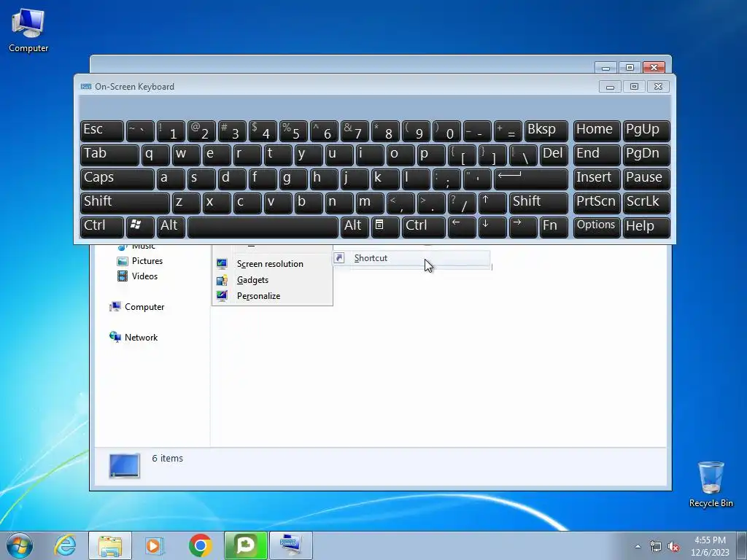Open the Recycle Bin desktop icon
747x560 pixels.
711,484
